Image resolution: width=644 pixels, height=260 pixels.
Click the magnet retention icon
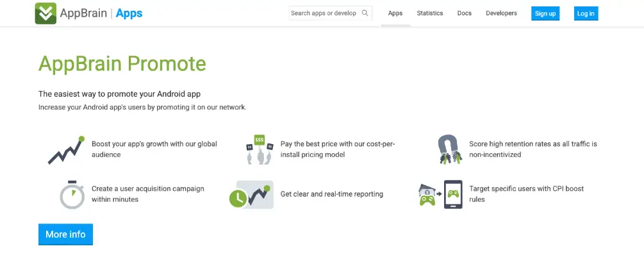[x=450, y=149]
